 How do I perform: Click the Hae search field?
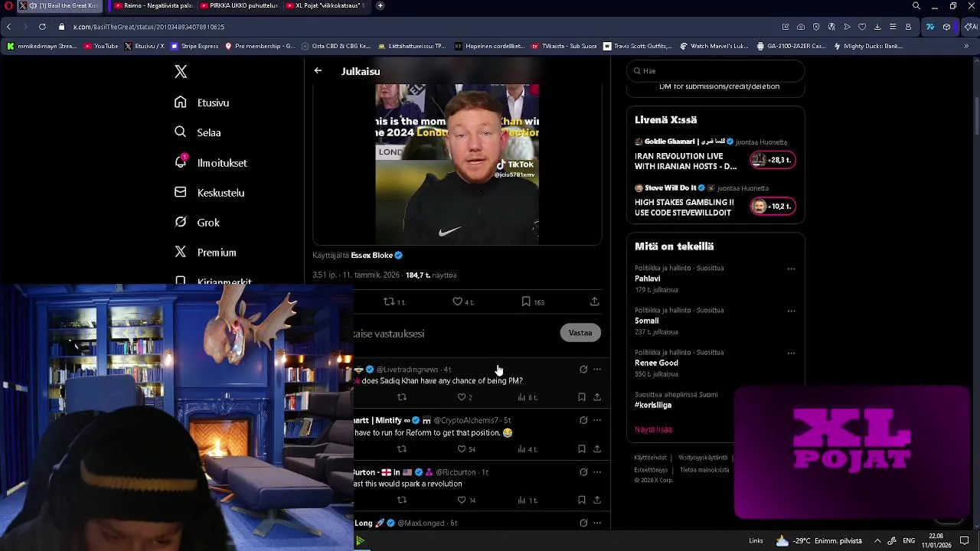click(x=716, y=70)
